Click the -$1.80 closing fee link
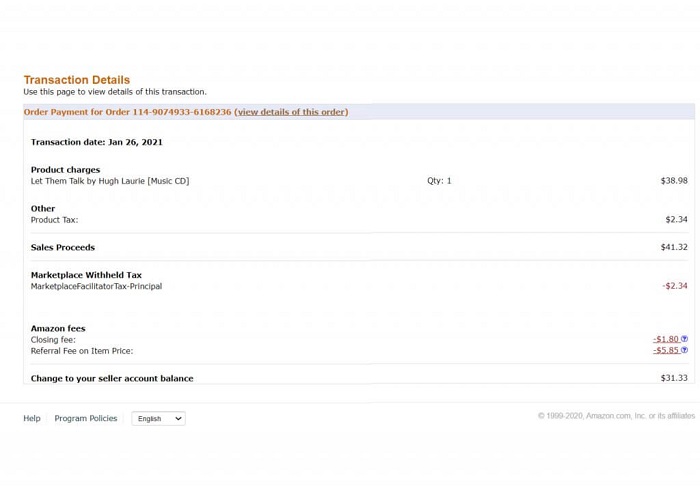 [666, 339]
